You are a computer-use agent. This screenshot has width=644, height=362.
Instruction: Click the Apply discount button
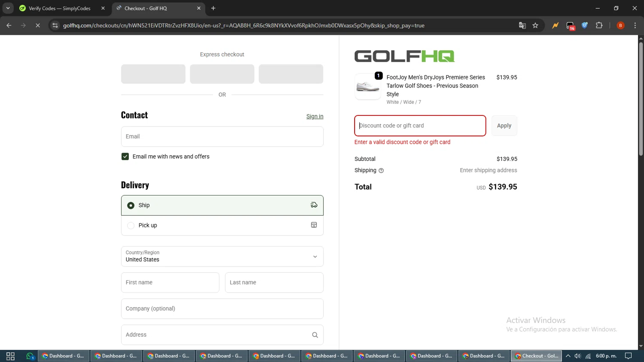coord(504,126)
